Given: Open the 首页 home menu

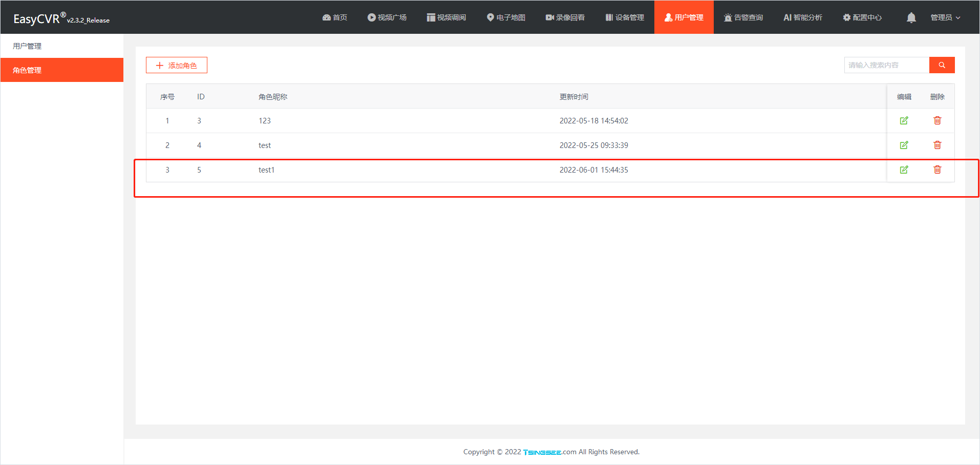Looking at the screenshot, I should coord(335,17).
